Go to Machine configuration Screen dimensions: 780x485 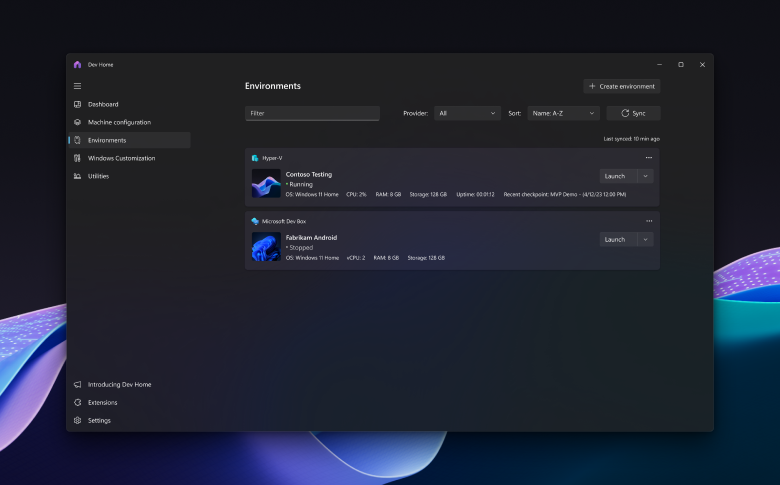tap(119, 122)
